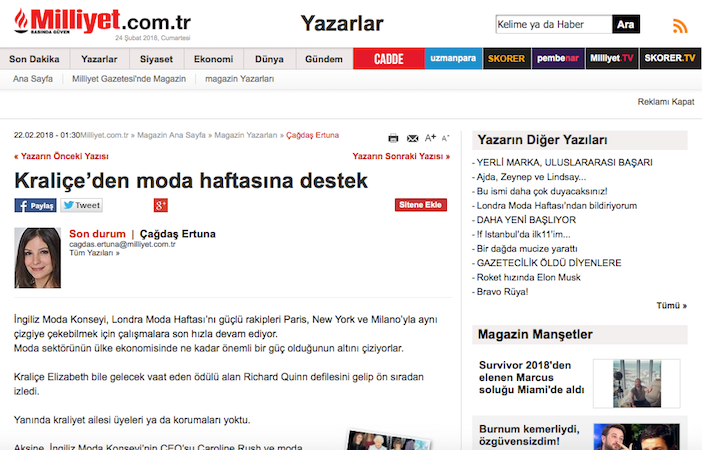Screen dimensions: 702x450
Task: Click the author portrait photo
Action: coord(38,258)
